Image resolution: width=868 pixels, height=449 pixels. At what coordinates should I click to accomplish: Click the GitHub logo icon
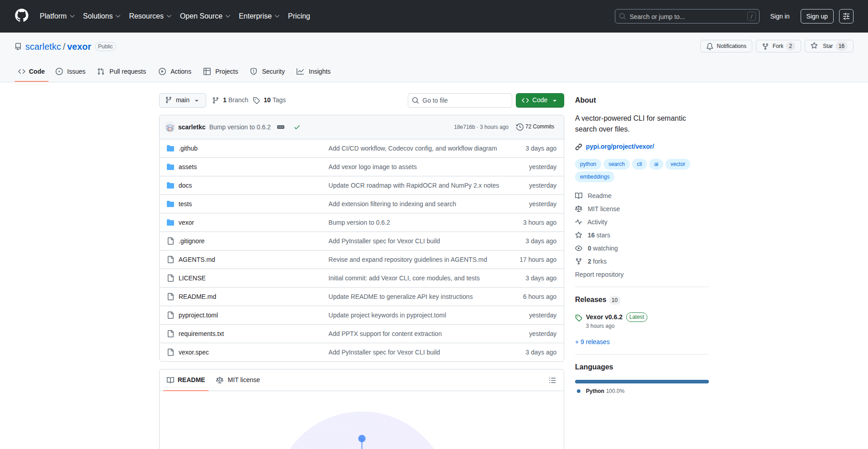pyautogui.click(x=22, y=16)
